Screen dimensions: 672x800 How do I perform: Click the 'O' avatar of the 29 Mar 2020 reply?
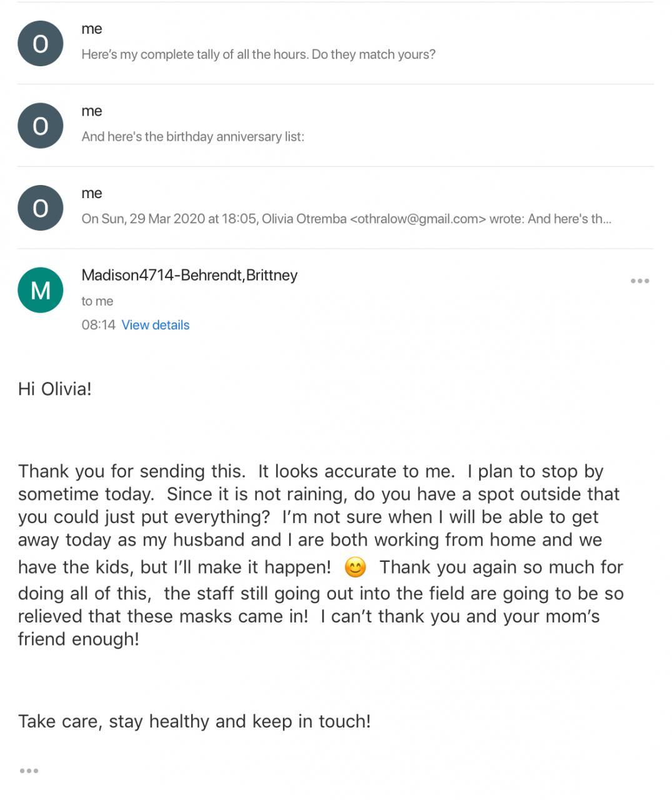41,208
